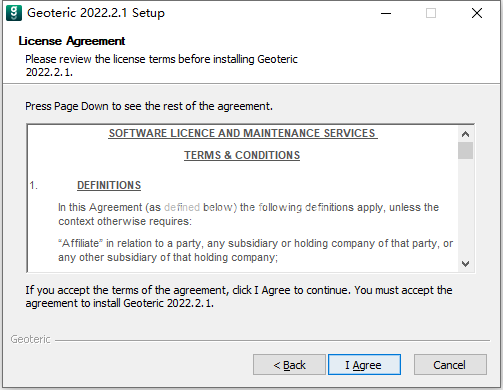Click the DEFINITIONS section heading
Image resolution: width=503 pixels, height=390 pixels.
pyautogui.click(x=109, y=185)
